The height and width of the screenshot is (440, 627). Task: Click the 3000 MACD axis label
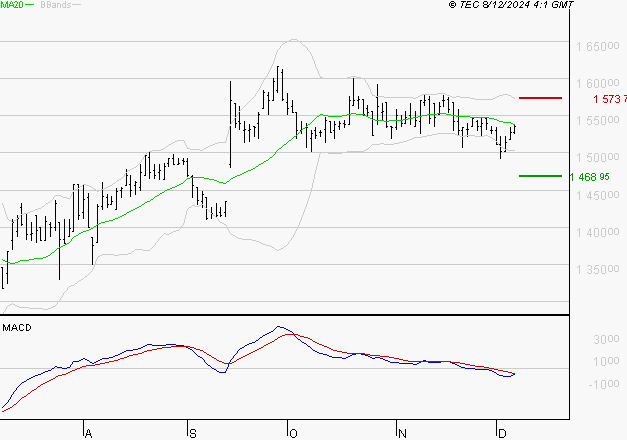coord(606,340)
